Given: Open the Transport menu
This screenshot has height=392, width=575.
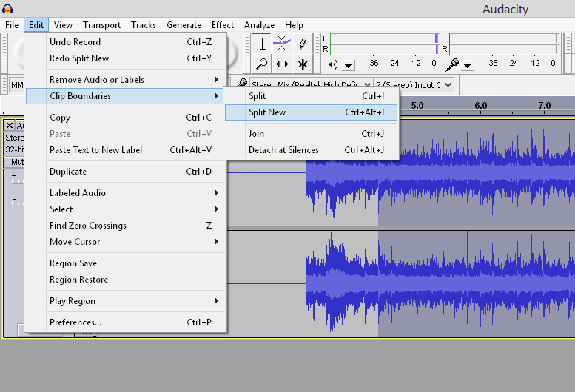Looking at the screenshot, I should click(x=101, y=25).
